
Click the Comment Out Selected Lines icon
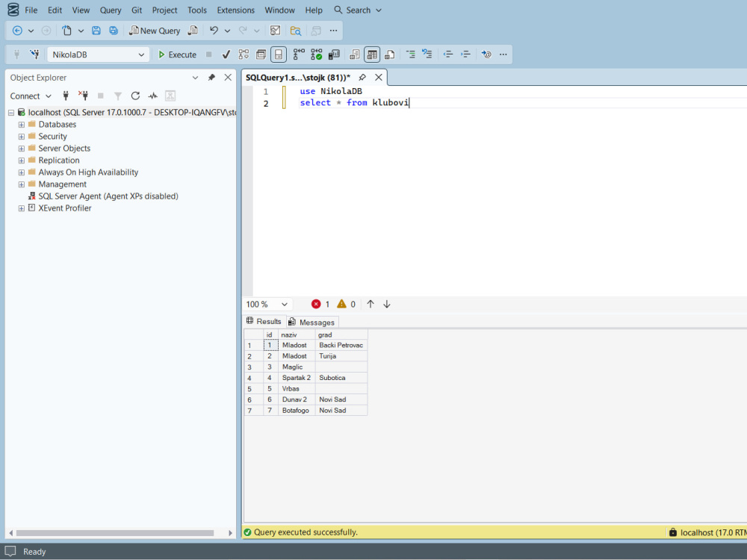(410, 55)
